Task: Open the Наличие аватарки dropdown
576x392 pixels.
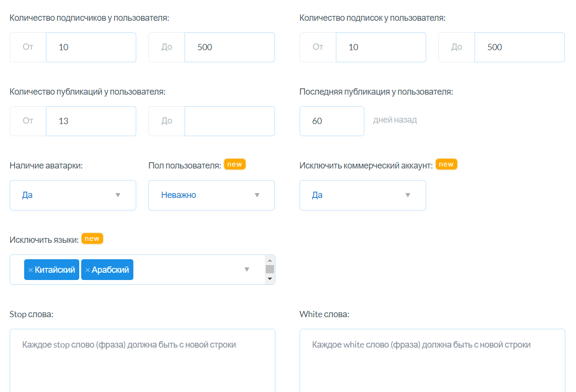Action: (72, 195)
